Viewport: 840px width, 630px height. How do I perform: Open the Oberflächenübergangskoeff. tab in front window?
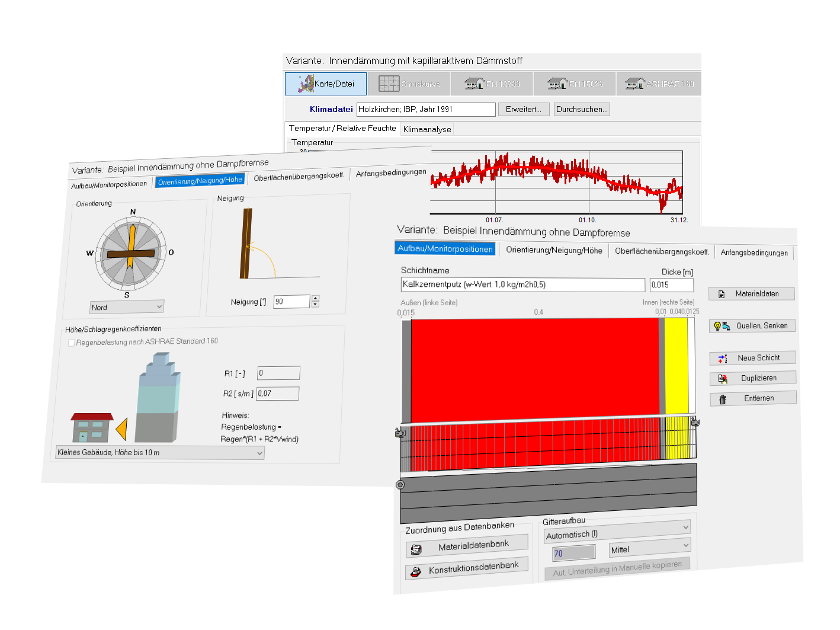[662, 251]
